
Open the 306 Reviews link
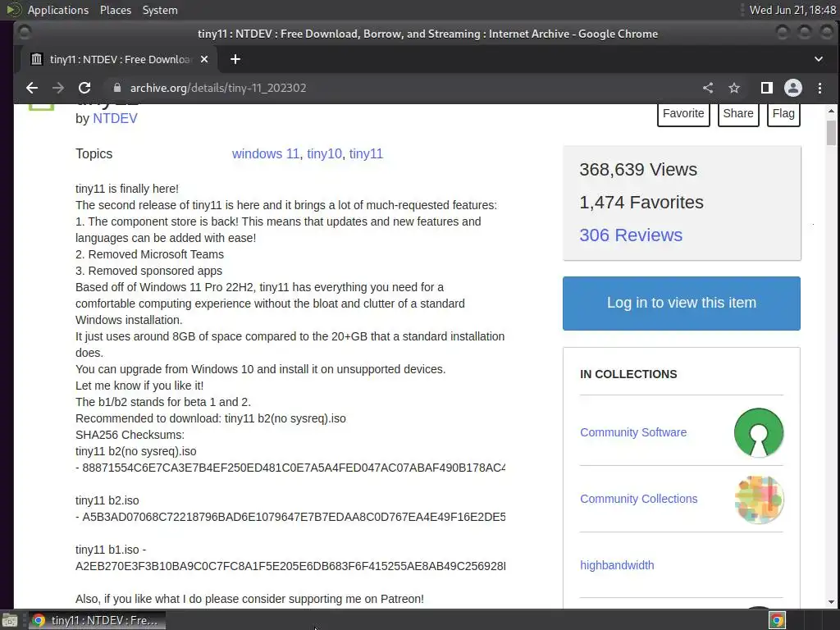coord(631,235)
